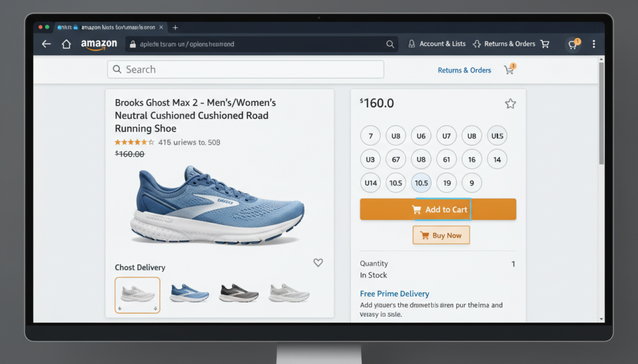This screenshot has height=364, width=638.
Task: Click the vertical scrollbar thumb
Action: click(601, 114)
